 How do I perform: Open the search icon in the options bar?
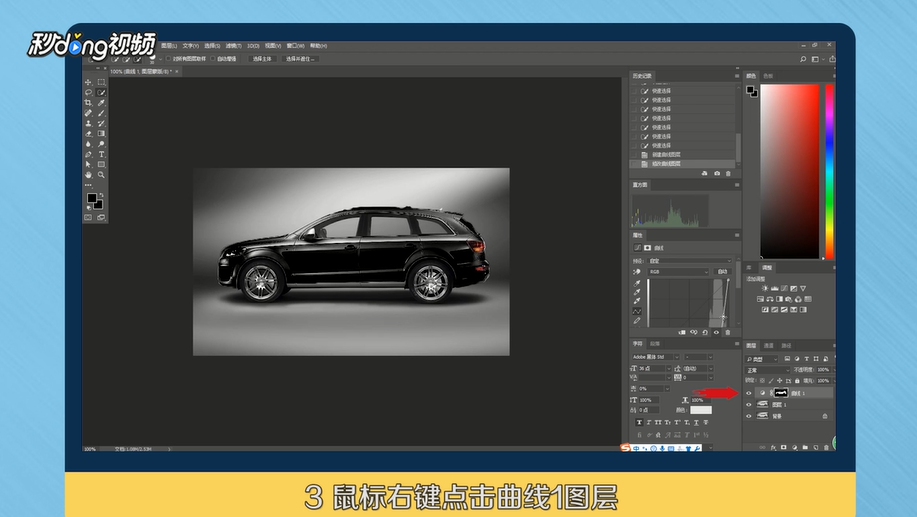click(803, 59)
